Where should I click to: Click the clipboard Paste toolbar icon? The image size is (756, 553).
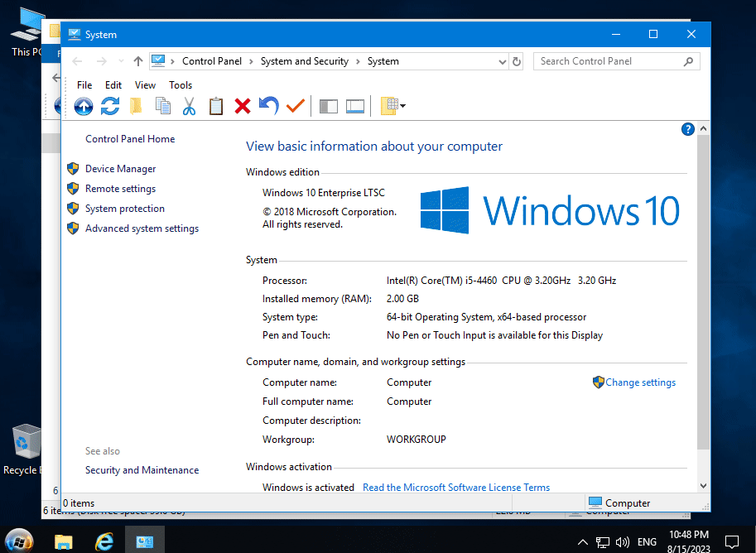tap(216, 106)
